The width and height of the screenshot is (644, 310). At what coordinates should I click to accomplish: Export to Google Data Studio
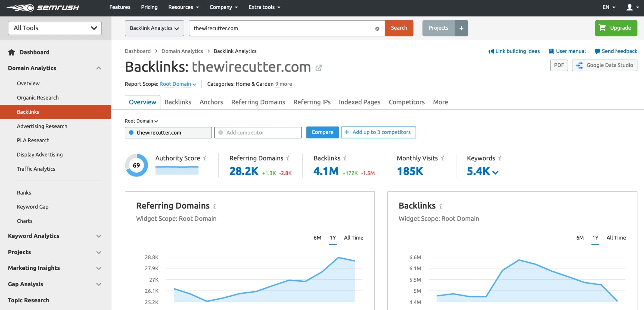604,65
